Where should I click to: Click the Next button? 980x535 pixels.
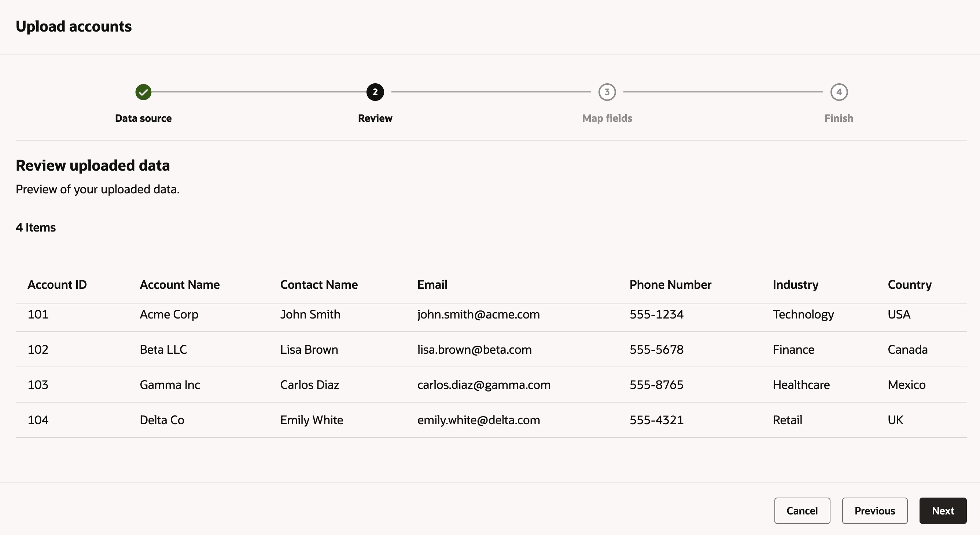coord(943,511)
